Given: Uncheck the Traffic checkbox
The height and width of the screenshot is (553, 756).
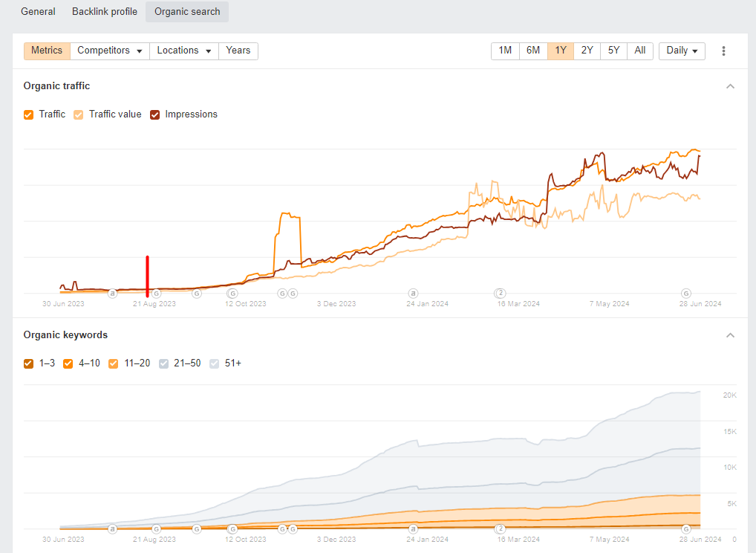Looking at the screenshot, I should tap(29, 114).
